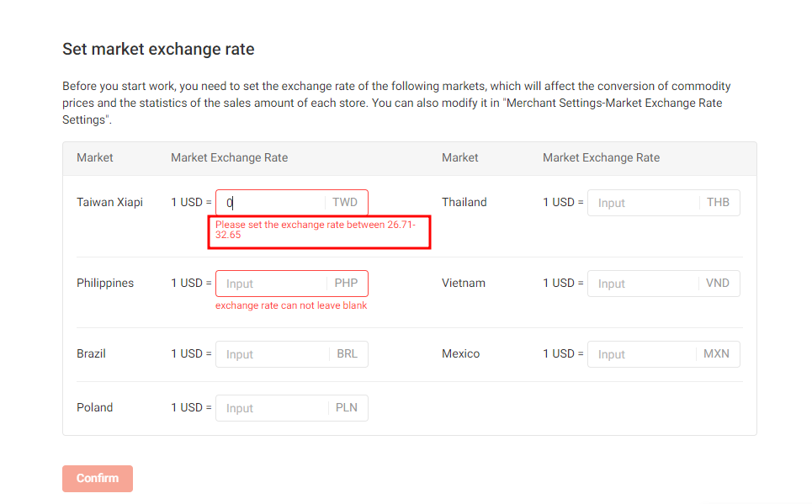Focus the Vietnam VND exchange rate input

(663, 284)
